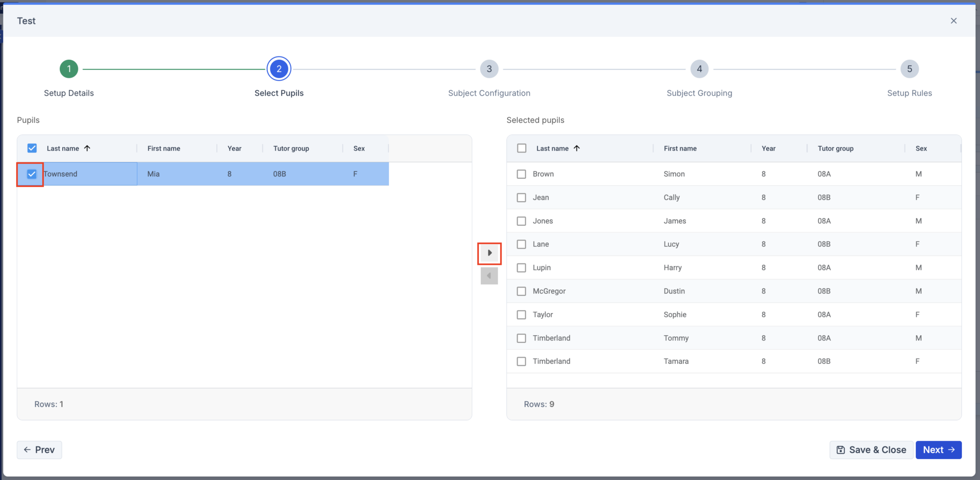Image resolution: width=980 pixels, height=480 pixels.
Task: Close the Test dialog with the X
Action: coord(953,21)
